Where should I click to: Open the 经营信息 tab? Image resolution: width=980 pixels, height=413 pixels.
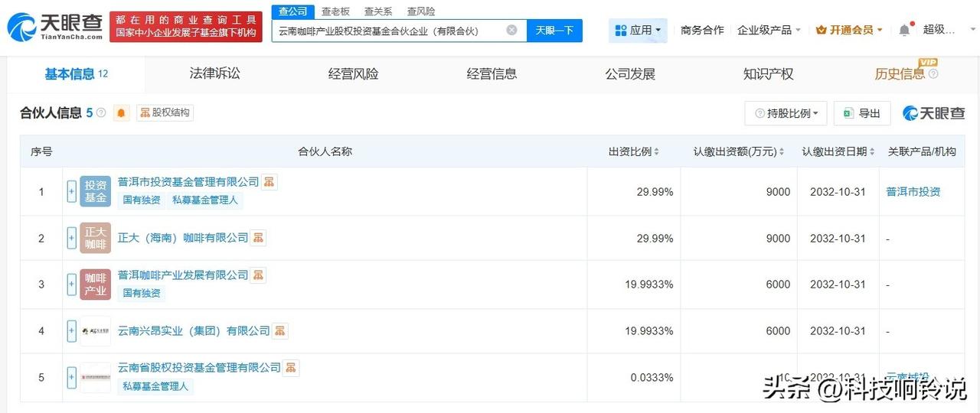coord(492,73)
